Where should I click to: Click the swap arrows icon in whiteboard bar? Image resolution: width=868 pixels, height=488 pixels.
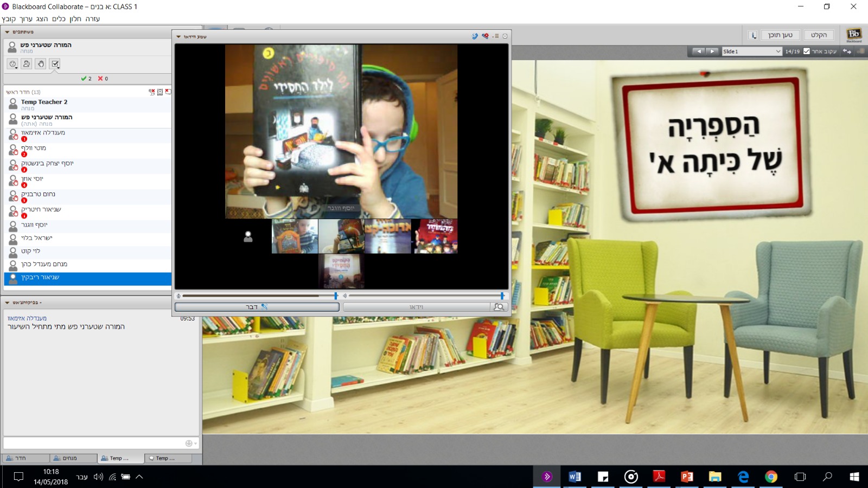pos(847,52)
